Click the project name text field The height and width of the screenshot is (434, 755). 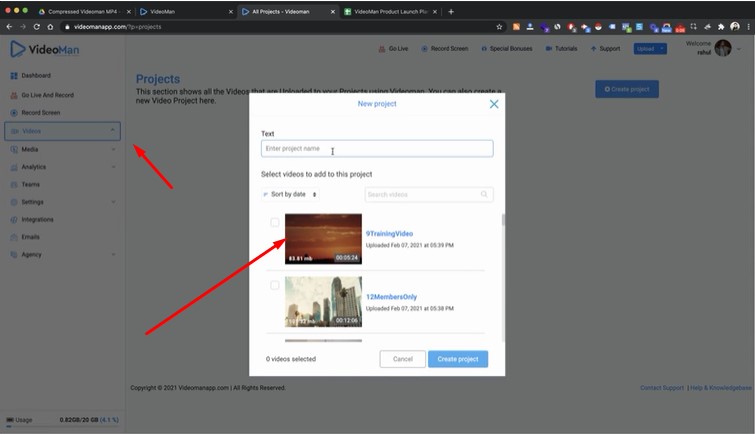pyautogui.click(x=377, y=148)
